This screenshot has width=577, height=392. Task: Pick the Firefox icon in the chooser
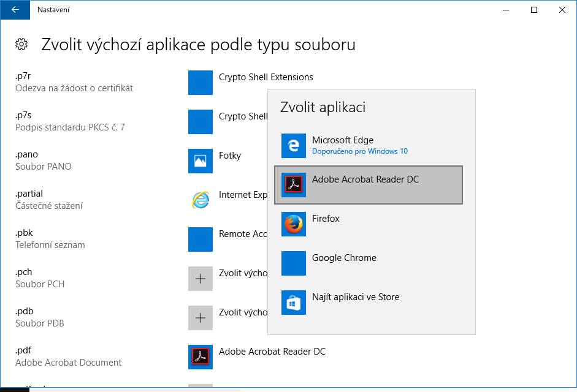[x=293, y=224]
